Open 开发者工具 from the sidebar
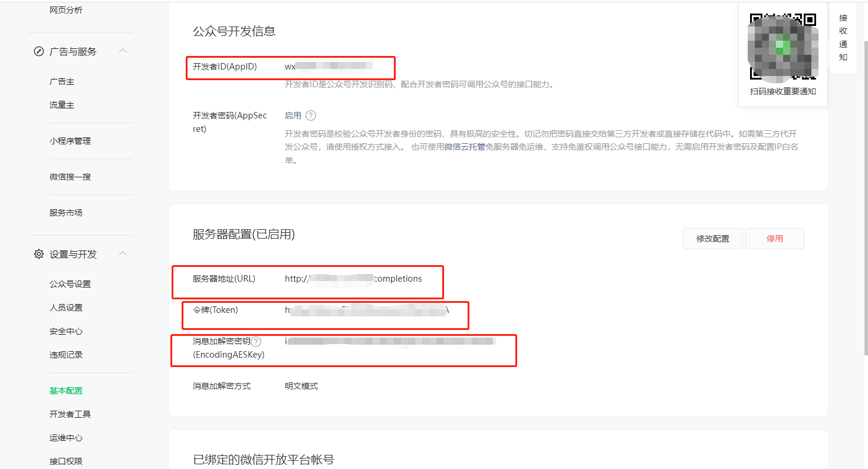868x469 pixels. tap(70, 414)
